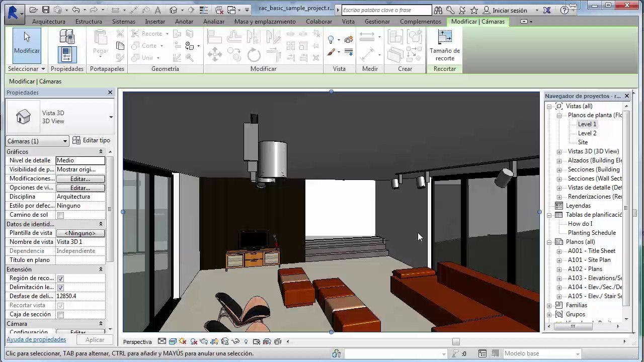The width and height of the screenshot is (644, 362).
Task: Click the Text tool icon in quick access toolbar
Action: [157, 10]
